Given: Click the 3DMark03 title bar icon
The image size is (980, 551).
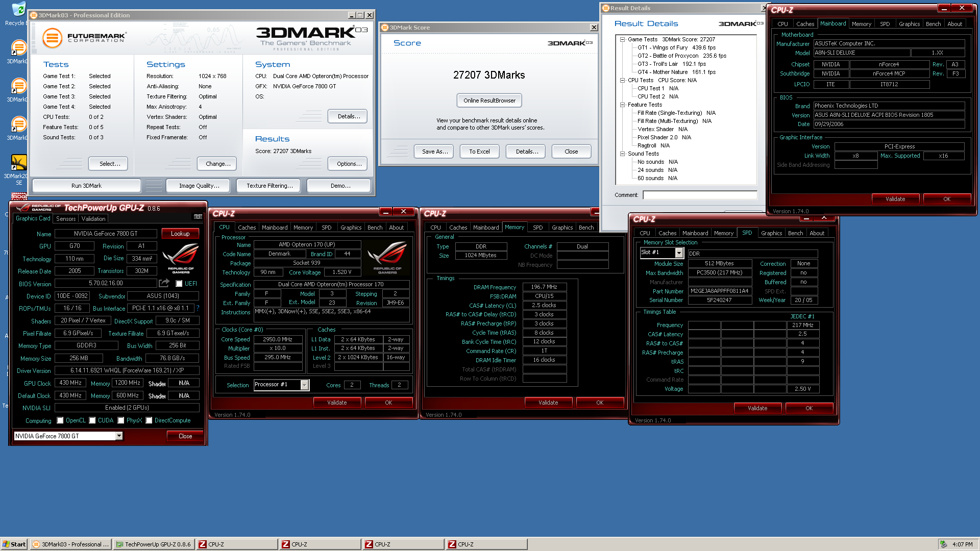Looking at the screenshot, I should tap(34, 15).
